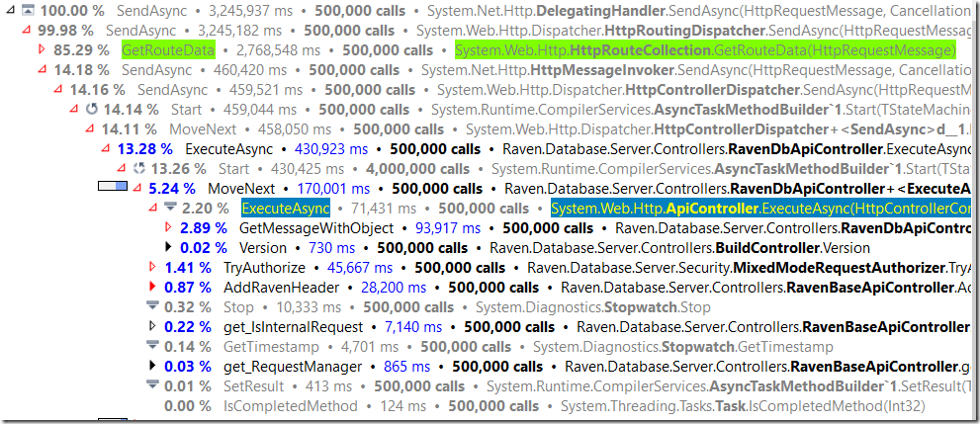
Task: Select the SetResult method name
Action: tap(254, 385)
